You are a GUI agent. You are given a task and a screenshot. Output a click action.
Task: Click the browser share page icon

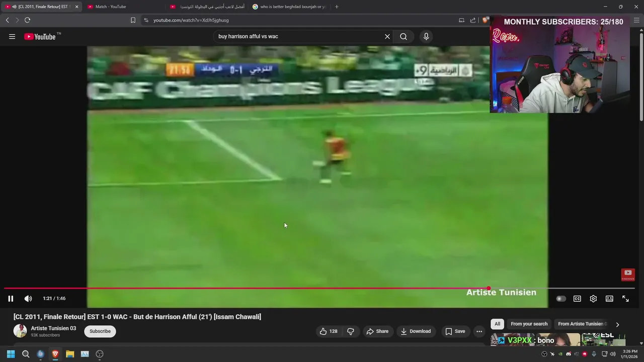click(473, 20)
